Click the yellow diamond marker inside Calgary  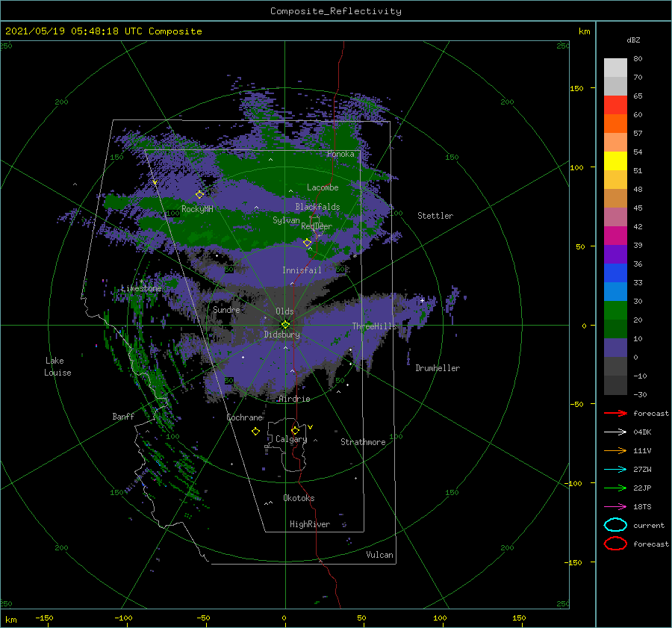coord(295,430)
